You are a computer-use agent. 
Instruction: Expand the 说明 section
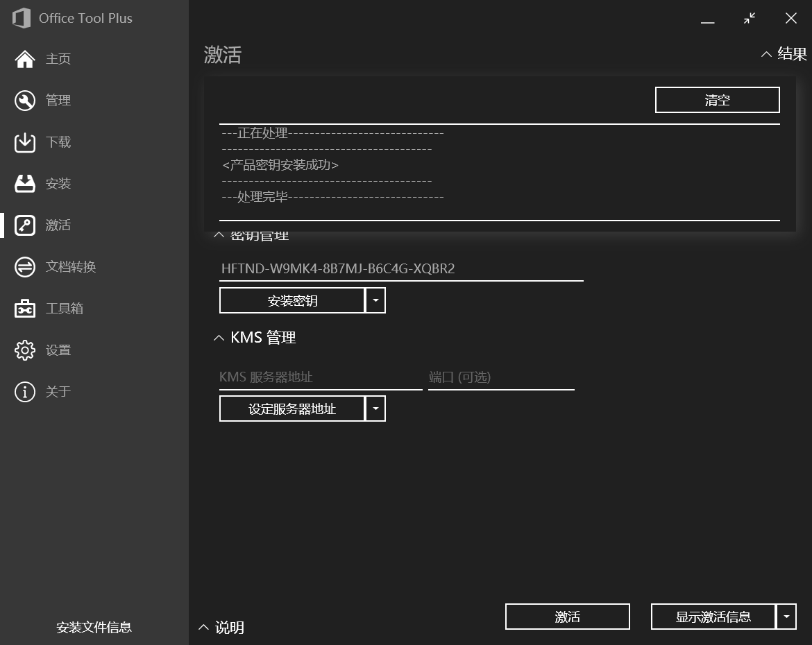tap(221, 628)
